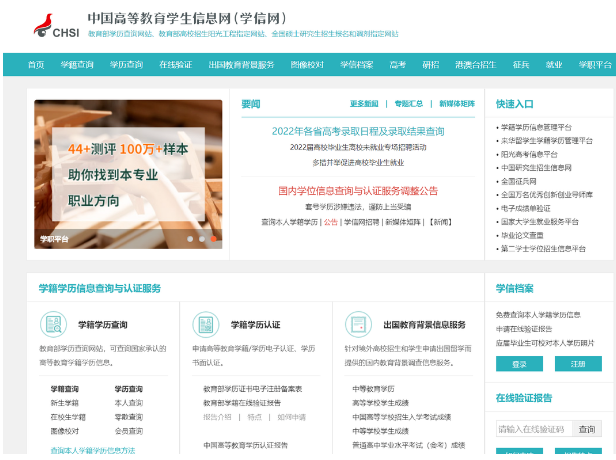616x460 pixels.
Task: Open red 公告 link
Action: [331, 222]
